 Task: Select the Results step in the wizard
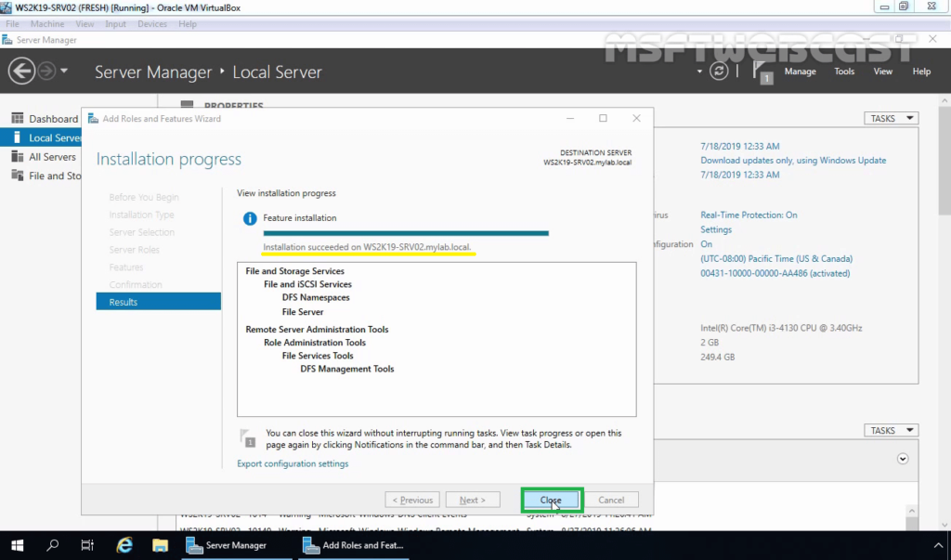158,302
